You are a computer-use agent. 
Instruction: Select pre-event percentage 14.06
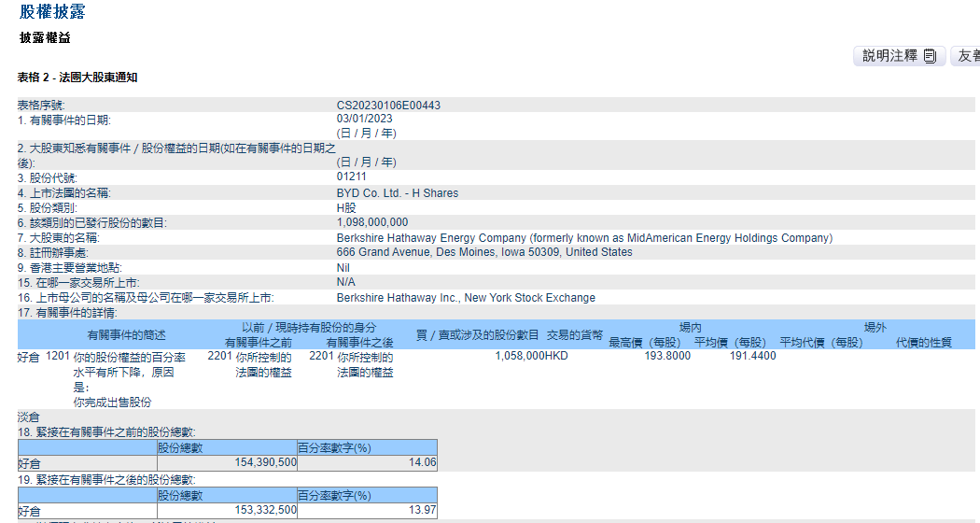tap(423, 462)
